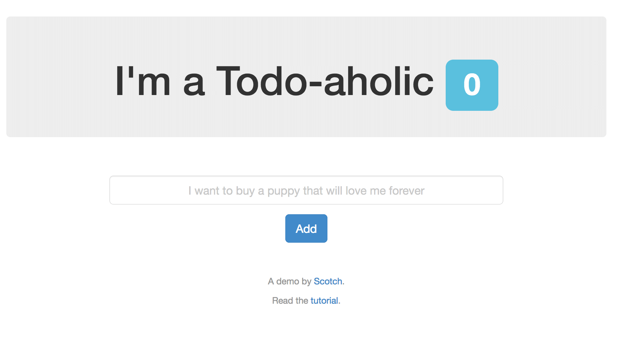Click the word "demo" in the footer
The width and height of the screenshot is (618, 364).
tap(287, 281)
